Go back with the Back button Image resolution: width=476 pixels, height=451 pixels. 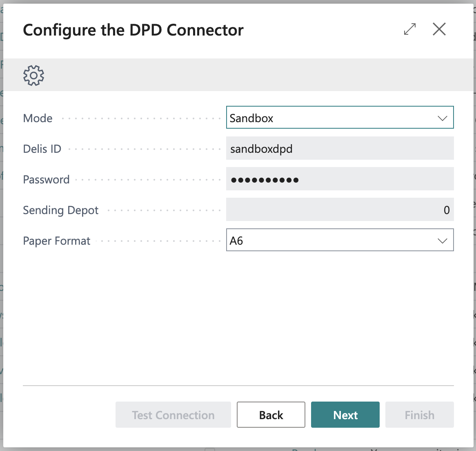(271, 415)
